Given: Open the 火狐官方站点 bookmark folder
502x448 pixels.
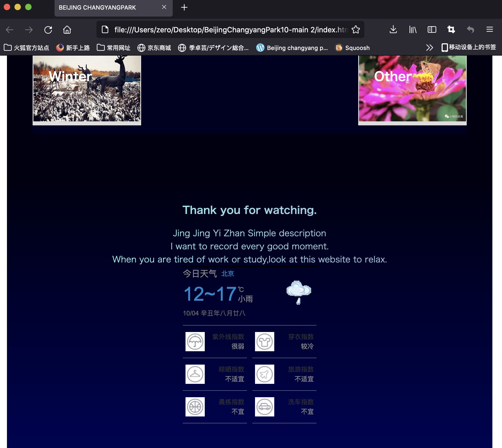Looking at the screenshot, I should (x=26, y=48).
